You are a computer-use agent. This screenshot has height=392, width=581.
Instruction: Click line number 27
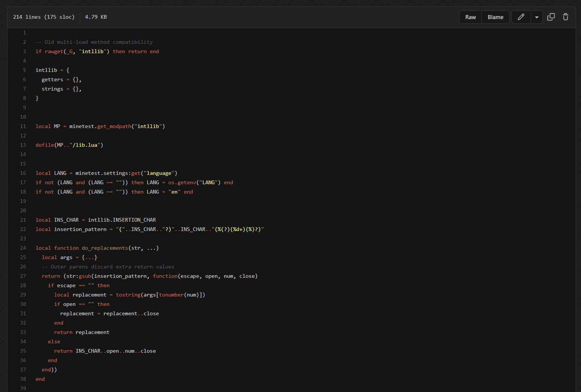click(23, 276)
